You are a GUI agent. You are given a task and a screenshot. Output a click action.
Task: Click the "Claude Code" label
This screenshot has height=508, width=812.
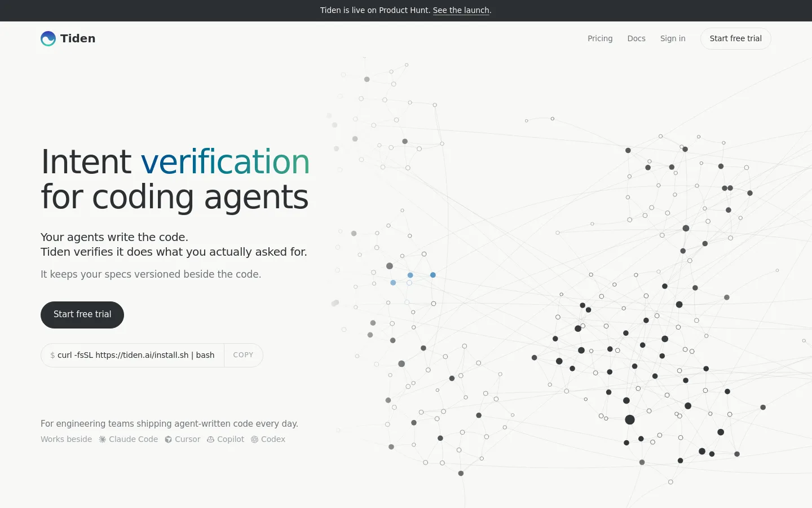134,439
